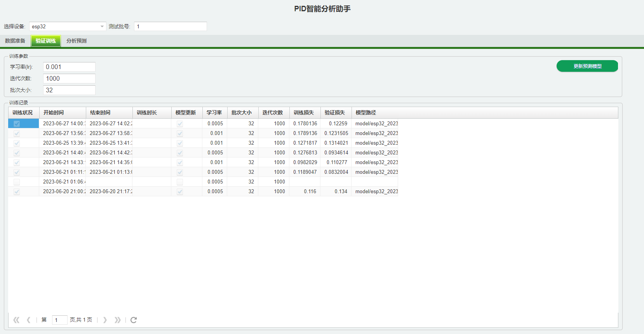This screenshot has width=644, height=334.
Task: Switch to 数据准备 tab
Action: coord(15,41)
